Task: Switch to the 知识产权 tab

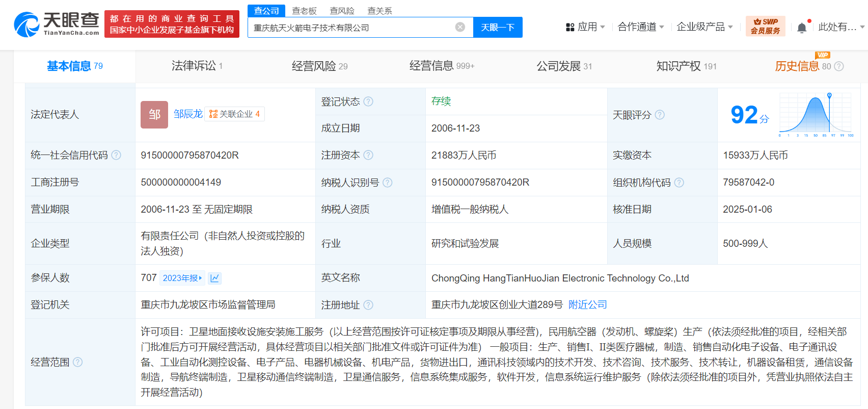Action: pyautogui.click(x=686, y=66)
